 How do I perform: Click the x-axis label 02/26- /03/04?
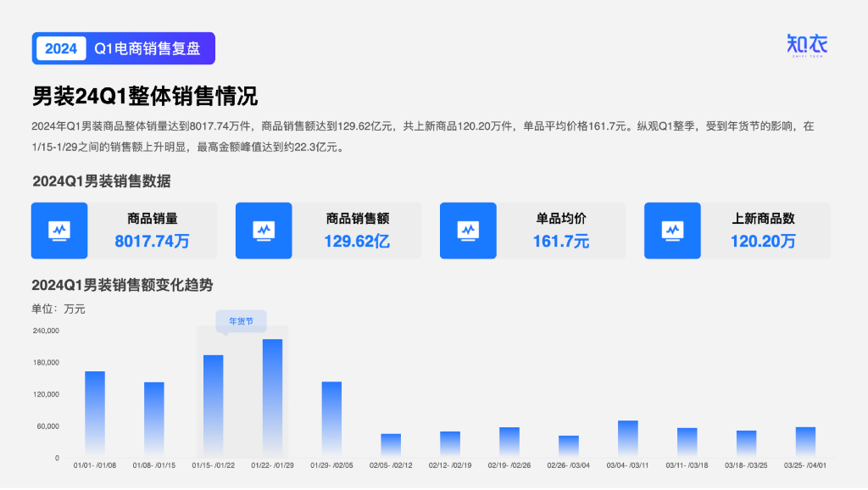(569, 465)
